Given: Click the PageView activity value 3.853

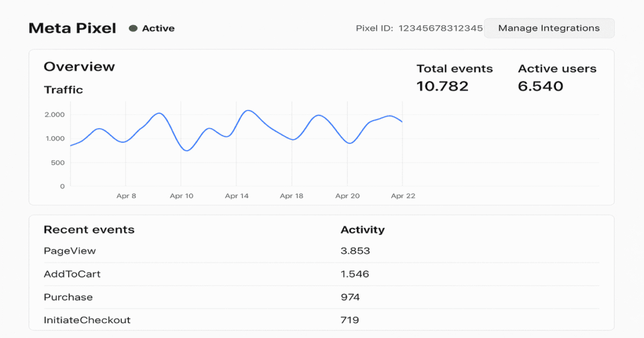Looking at the screenshot, I should (355, 251).
